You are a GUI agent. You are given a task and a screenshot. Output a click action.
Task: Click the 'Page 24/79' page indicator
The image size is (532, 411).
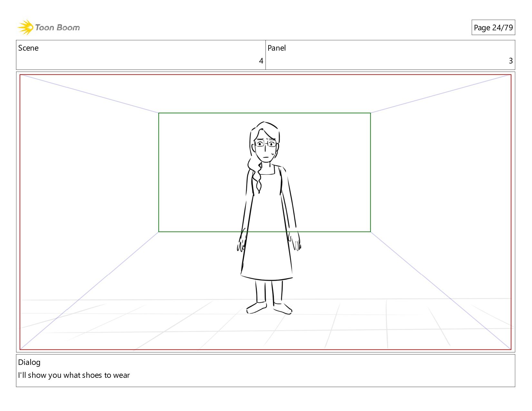click(493, 28)
